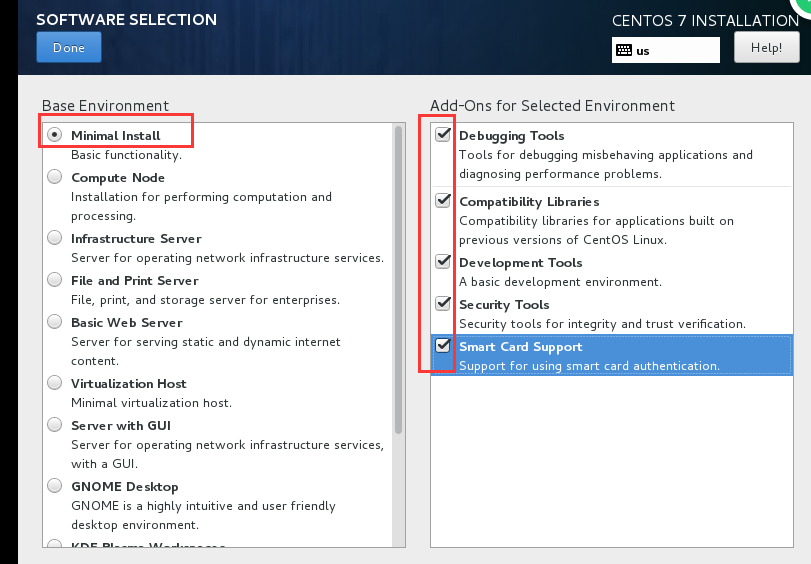Click 'Basic functionality.' description text
Viewport: 811px width, 564px height.
(x=126, y=155)
